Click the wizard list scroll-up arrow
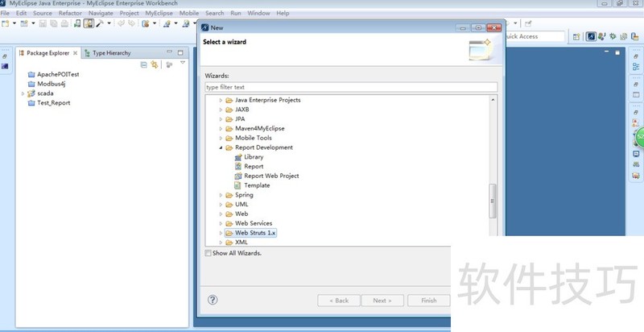Viewport: 644px width, 332px height. (493, 99)
